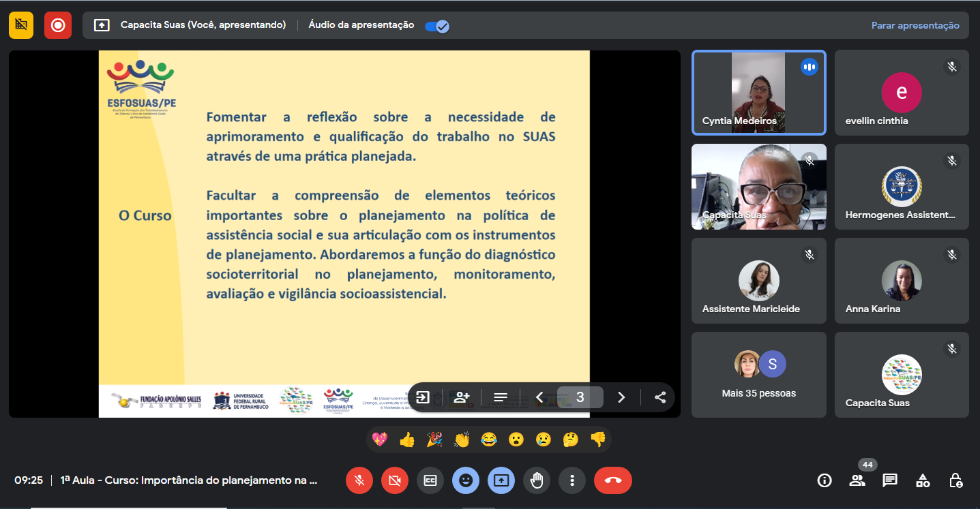Leave the call with red hang-up button
This screenshot has width=980, height=509.
[613, 480]
